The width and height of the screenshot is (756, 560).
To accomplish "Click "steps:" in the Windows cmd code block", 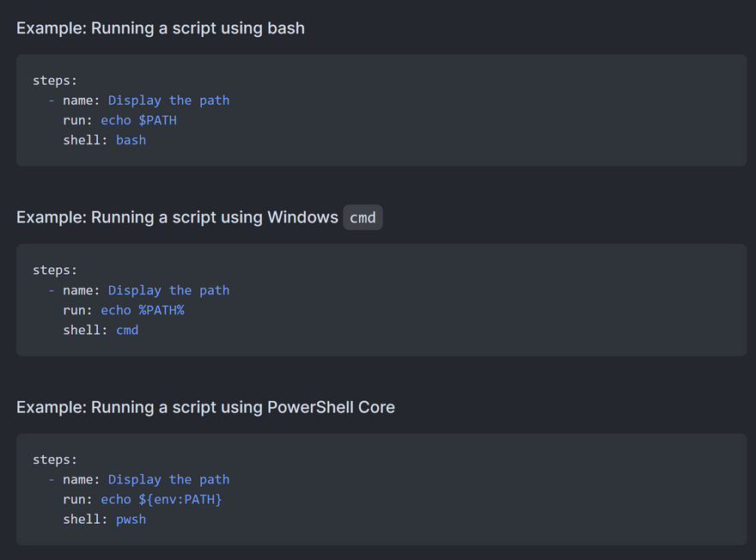I will coord(55,271).
